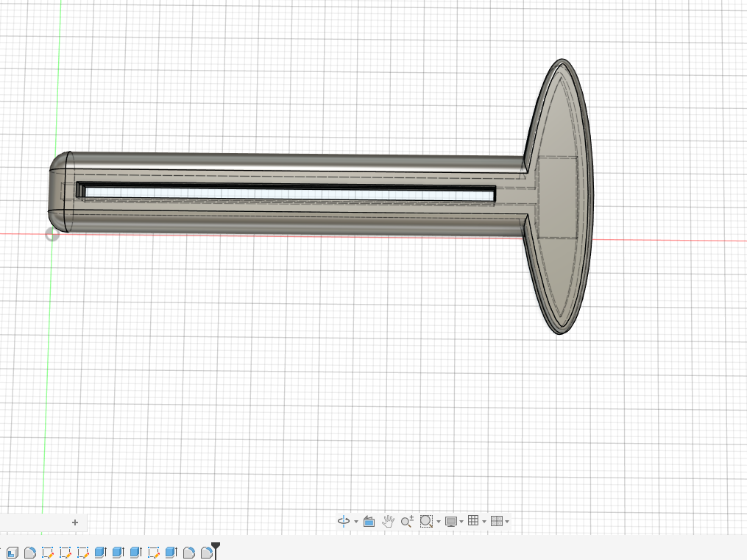Select the first shell feature in timeline
This screenshot has height=560, width=747.
tap(13, 553)
